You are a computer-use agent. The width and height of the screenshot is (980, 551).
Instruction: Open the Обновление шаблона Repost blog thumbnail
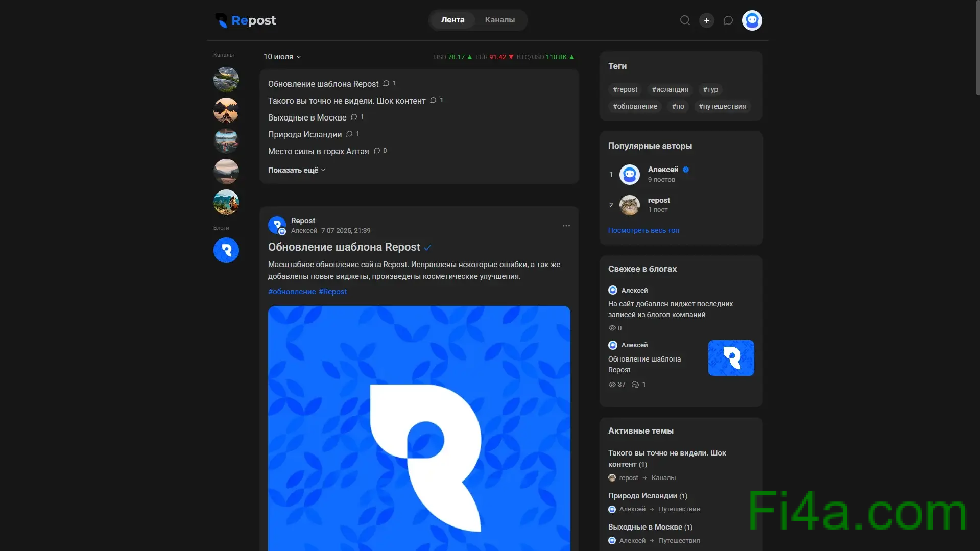[731, 358]
